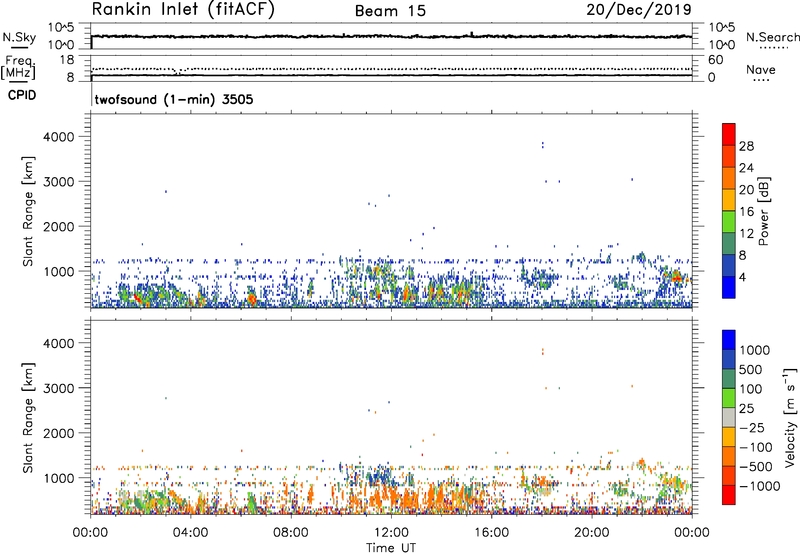
Task: Click the 'Beam 15' label
Action: click(390, 11)
